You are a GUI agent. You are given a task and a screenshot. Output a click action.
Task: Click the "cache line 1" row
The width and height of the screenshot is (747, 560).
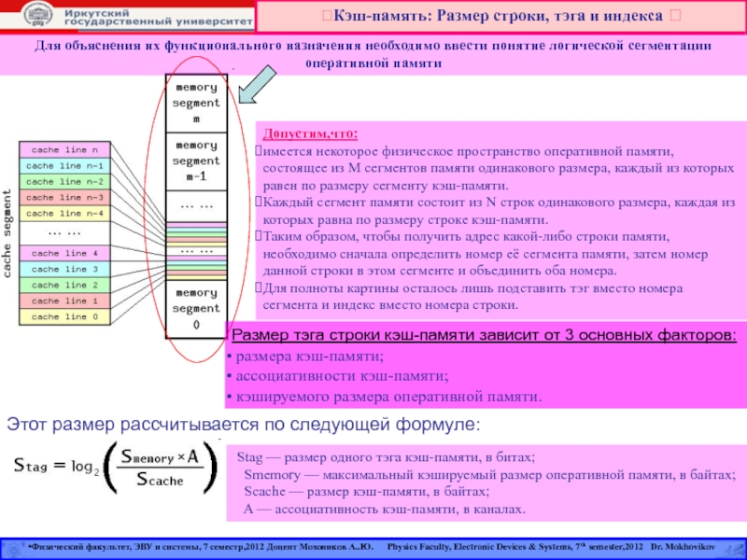coord(64,301)
